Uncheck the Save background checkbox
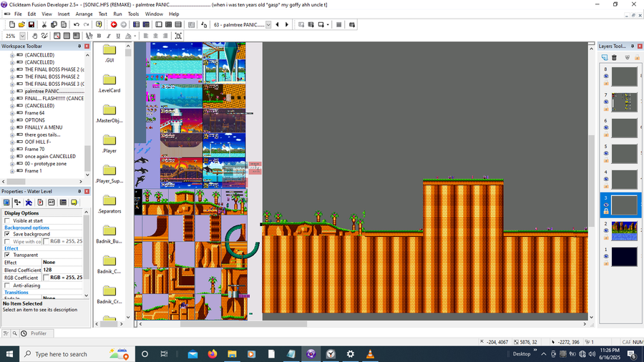The width and height of the screenshot is (644, 362). click(x=7, y=234)
